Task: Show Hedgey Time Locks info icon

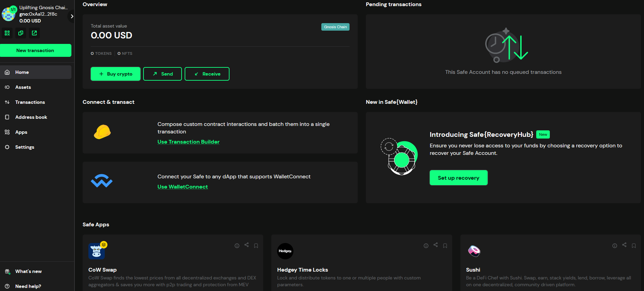Action: coord(426,246)
